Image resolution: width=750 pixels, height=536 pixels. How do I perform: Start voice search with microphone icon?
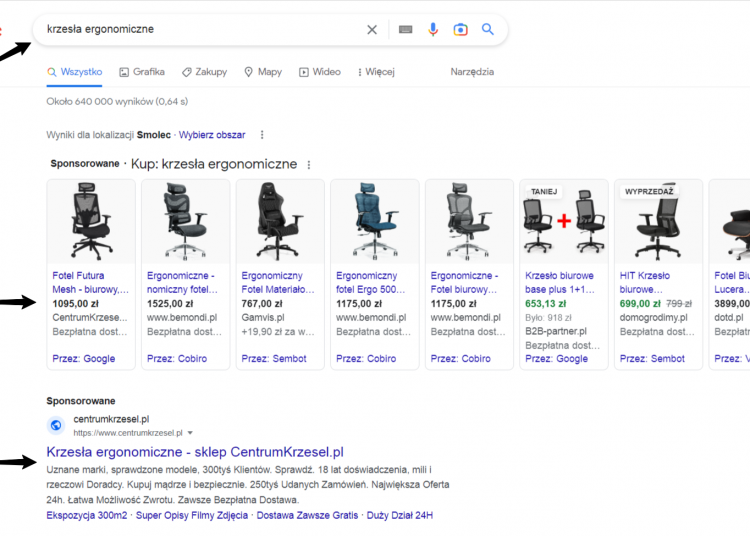pyautogui.click(x=433, y=30)
